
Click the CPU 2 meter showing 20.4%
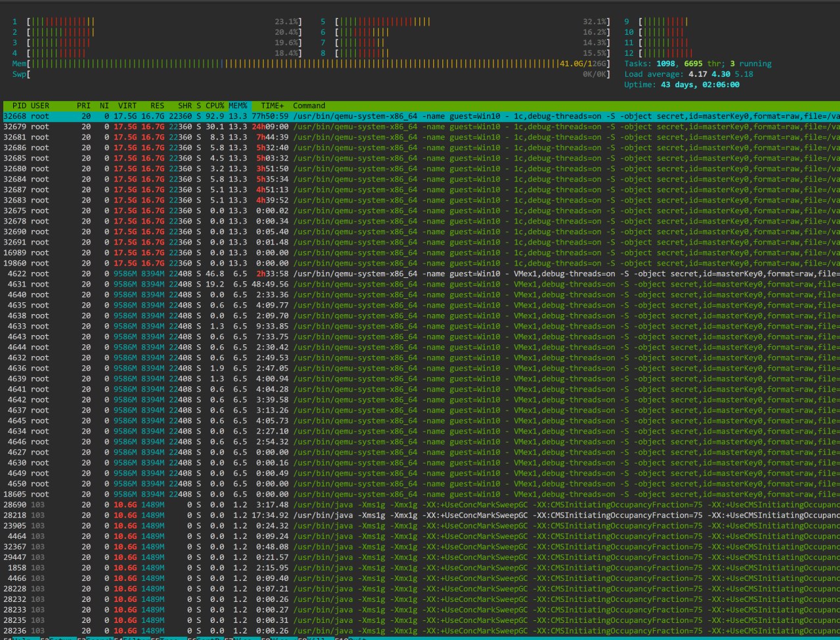(x=157, y=32)
